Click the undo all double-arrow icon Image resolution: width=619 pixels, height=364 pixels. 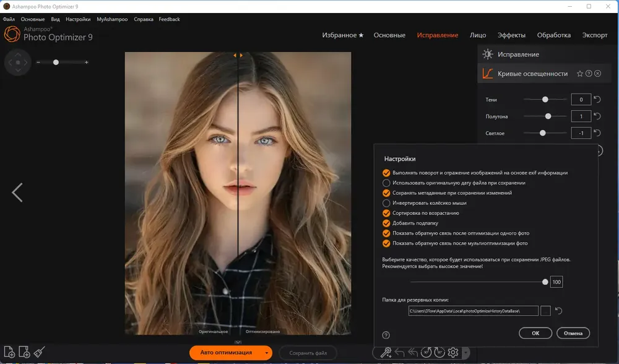point(413,352)
